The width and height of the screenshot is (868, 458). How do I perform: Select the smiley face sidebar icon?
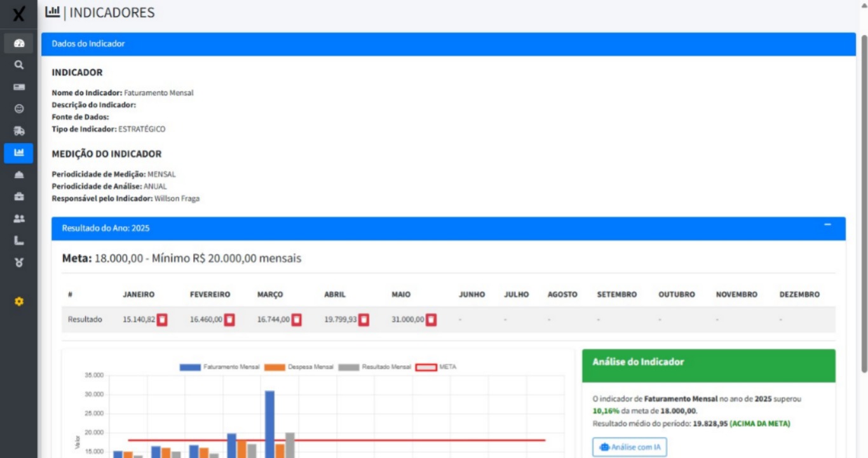(18, 109)
